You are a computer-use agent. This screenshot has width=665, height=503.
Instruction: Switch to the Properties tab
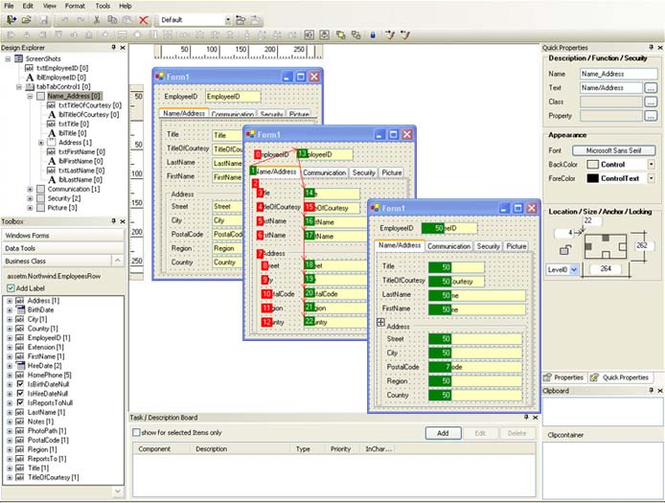564,377
